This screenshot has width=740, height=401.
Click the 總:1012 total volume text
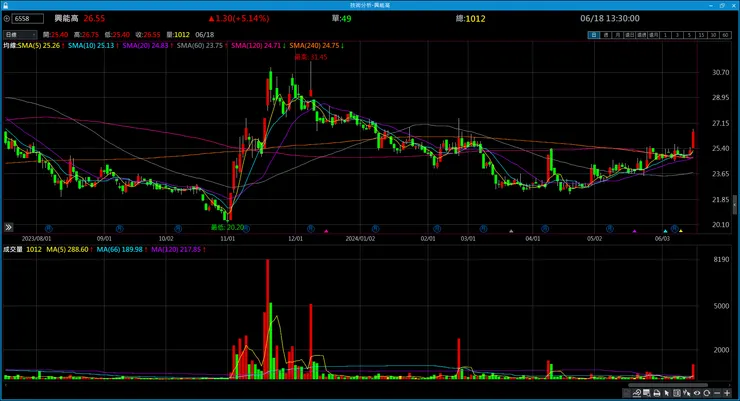pyautogui.click(x=471, y=18)
